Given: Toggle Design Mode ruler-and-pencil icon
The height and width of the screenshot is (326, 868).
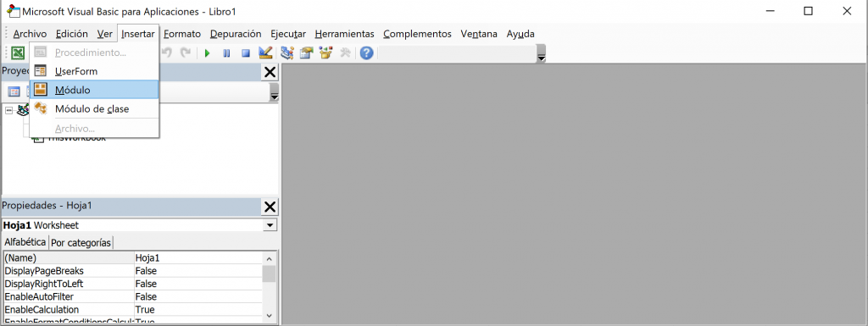Looking at the screenshot, I should [x=265, y=53].
